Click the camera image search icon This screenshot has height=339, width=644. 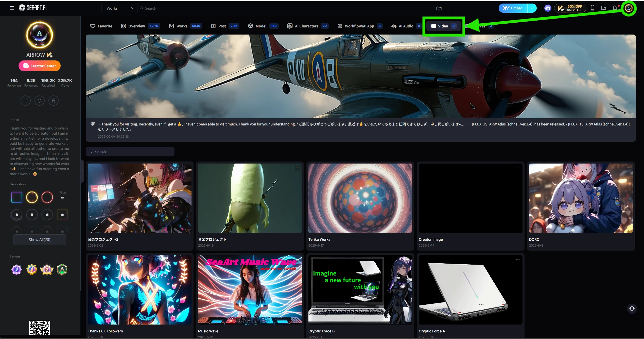point(439,8)
